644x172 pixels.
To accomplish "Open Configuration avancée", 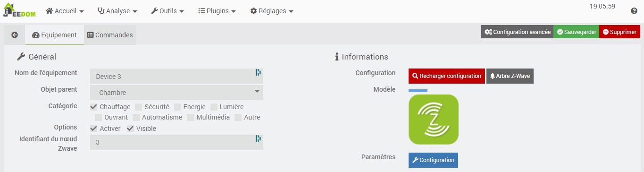I will (517, 32).
